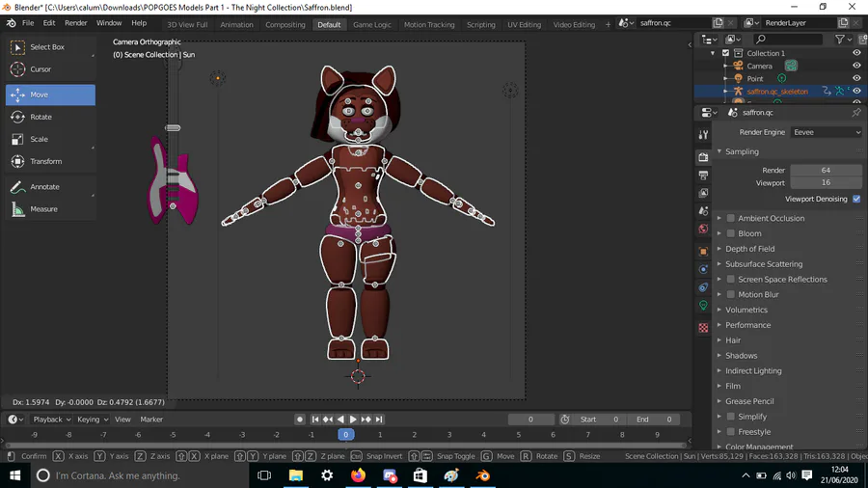Screen dimensions: 868x488
Task: Enable the Freestyle checkbox
Action: click(x=731, y=431)
